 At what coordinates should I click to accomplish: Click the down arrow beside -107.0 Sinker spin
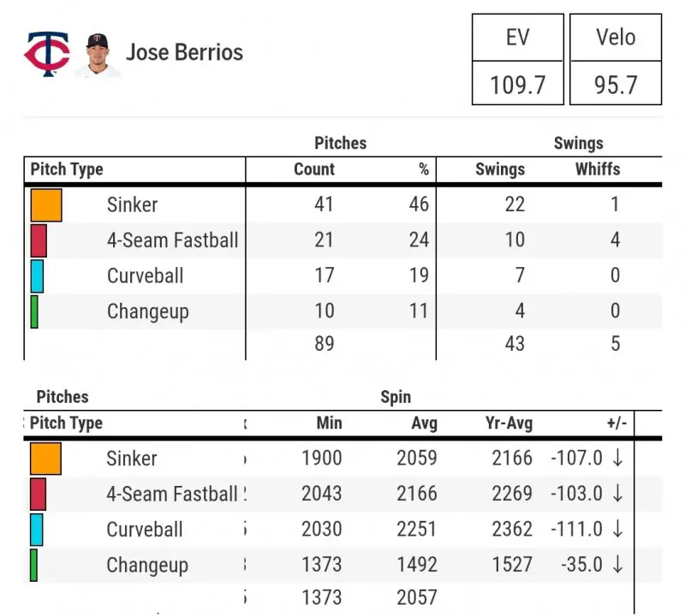click(617, 458)
